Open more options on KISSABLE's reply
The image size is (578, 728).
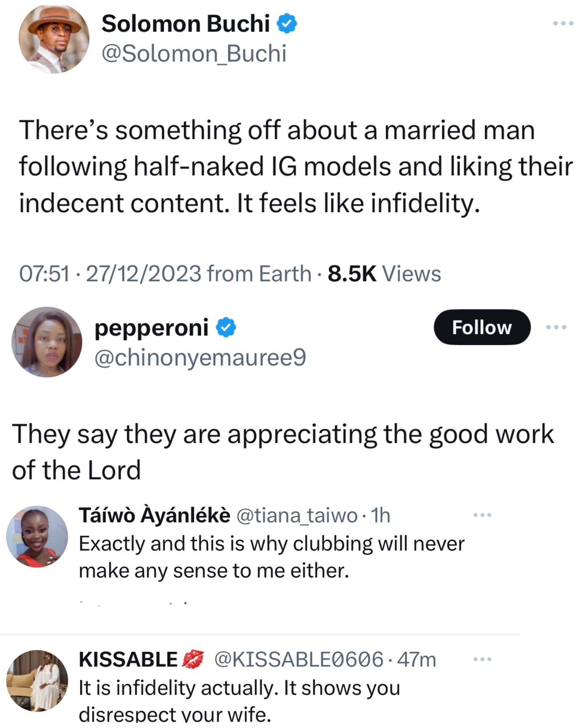pos(482,660)
